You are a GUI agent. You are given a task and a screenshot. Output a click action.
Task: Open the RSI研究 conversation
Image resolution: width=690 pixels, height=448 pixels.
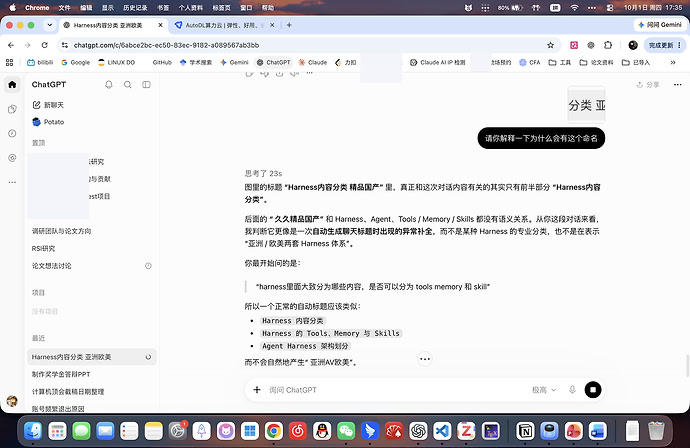pos(43,249)
